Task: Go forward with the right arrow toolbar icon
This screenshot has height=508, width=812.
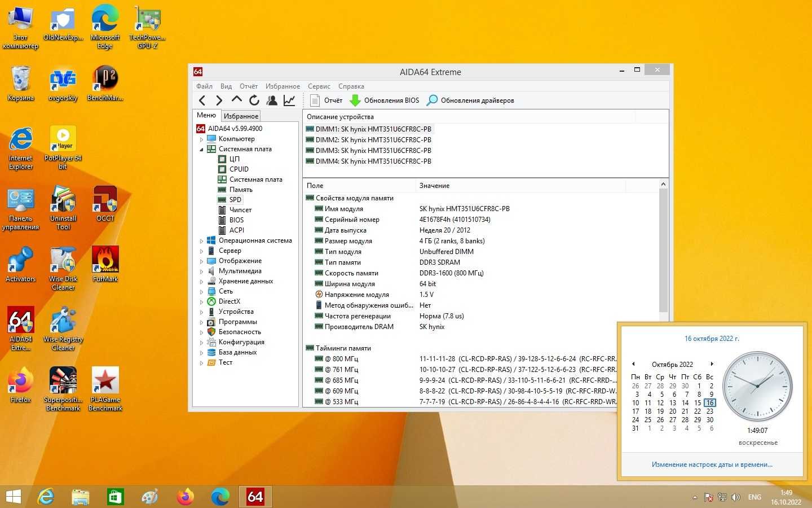Action: 219,100
